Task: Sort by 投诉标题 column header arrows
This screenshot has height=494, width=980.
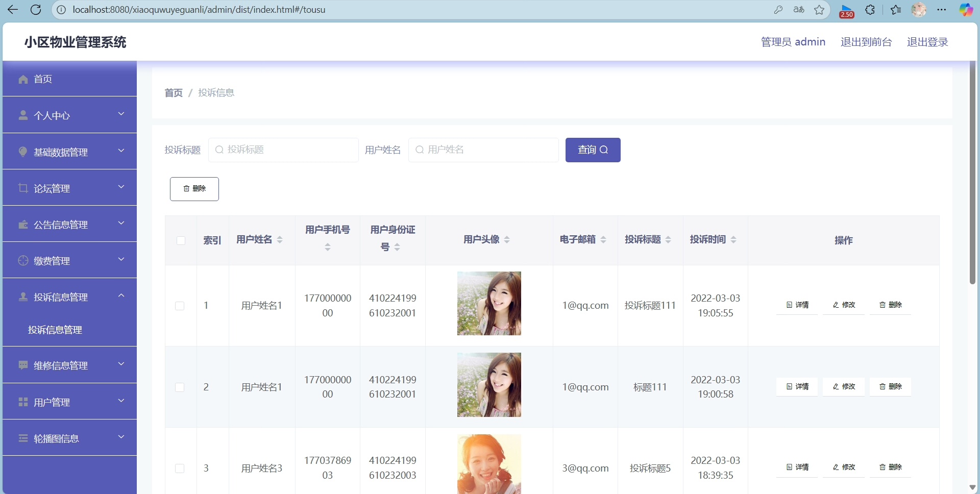Action: tap(668, 240)
